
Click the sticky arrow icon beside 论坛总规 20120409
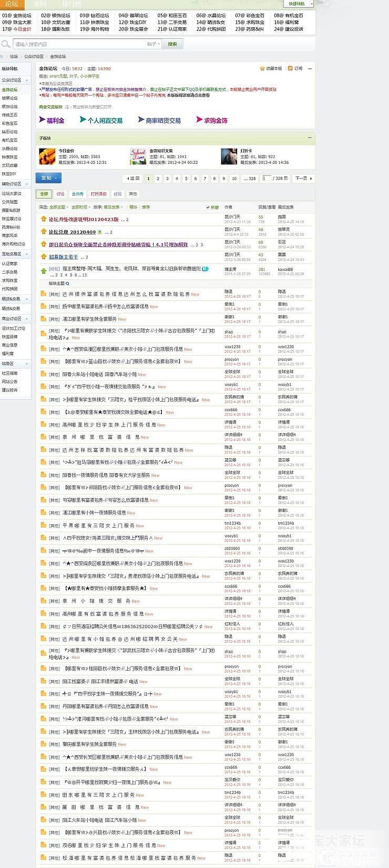(x=44, y=232)
